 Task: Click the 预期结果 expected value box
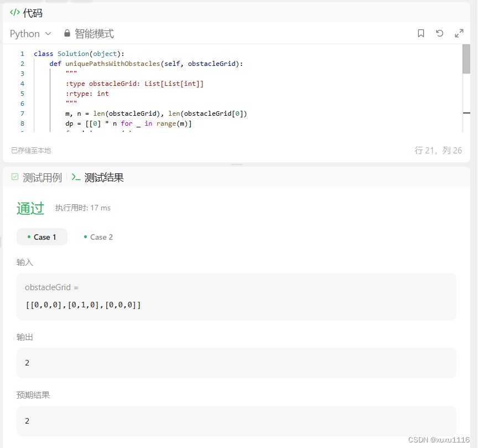coord(236,421)
